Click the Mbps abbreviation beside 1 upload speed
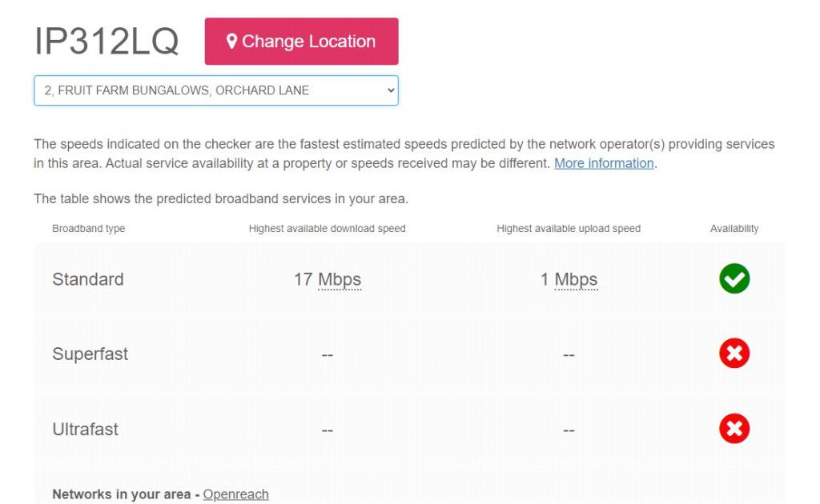 point(576,279)
